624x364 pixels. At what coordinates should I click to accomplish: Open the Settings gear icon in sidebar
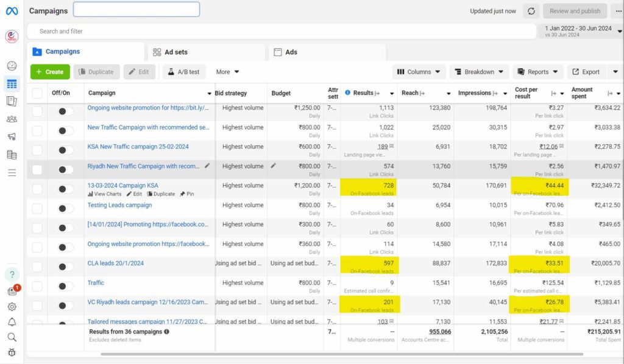[12, 307]
